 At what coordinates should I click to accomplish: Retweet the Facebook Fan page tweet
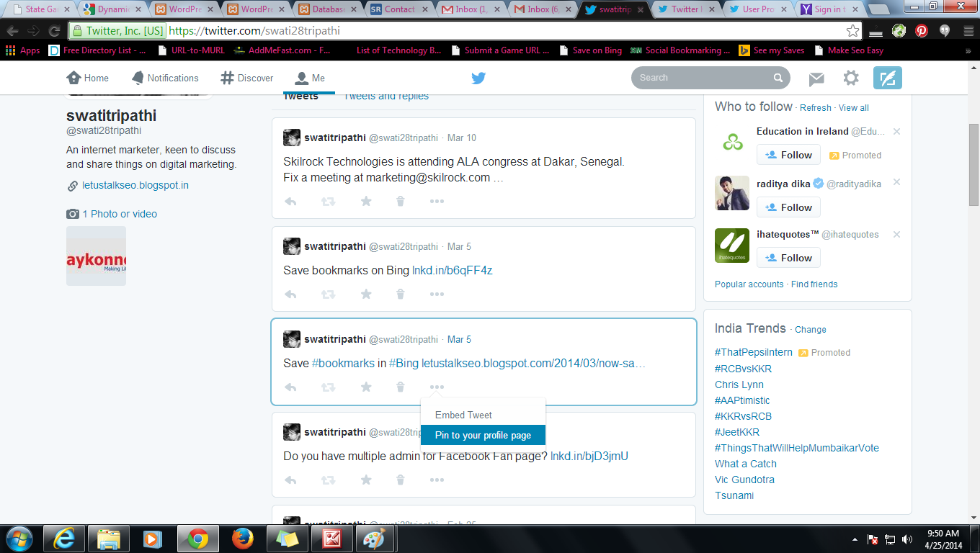(x=328, y=480)
